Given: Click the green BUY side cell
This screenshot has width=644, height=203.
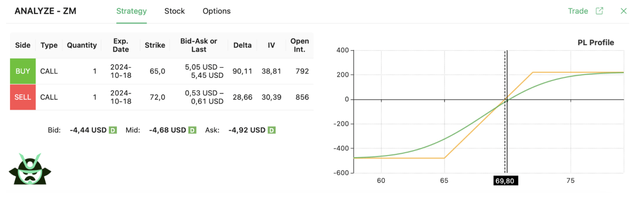Looking at the screenshot, I should pyautogui.click(x=23, y=71).
